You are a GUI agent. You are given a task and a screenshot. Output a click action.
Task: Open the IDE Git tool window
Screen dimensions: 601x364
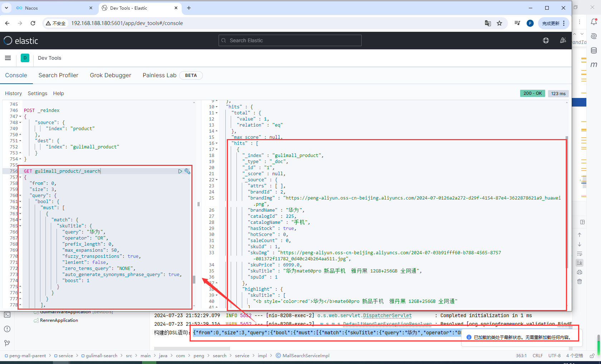(x=7, y=343)
